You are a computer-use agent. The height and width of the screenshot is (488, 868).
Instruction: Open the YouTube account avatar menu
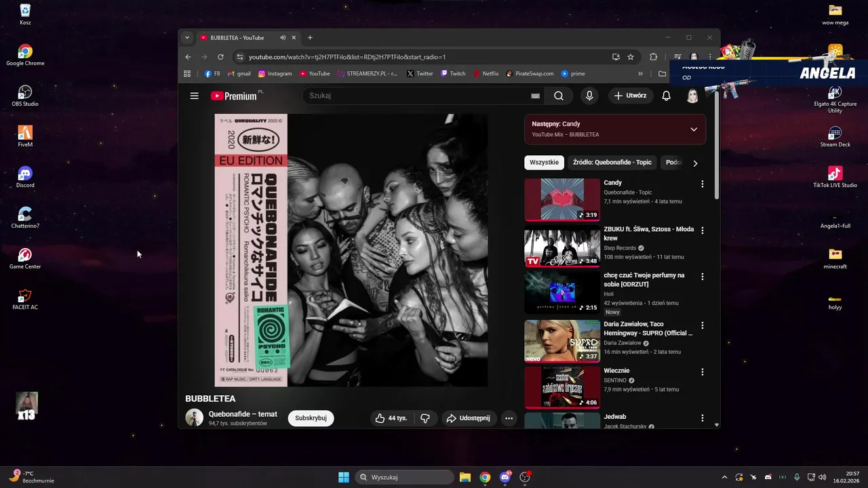tap(692, 96)
